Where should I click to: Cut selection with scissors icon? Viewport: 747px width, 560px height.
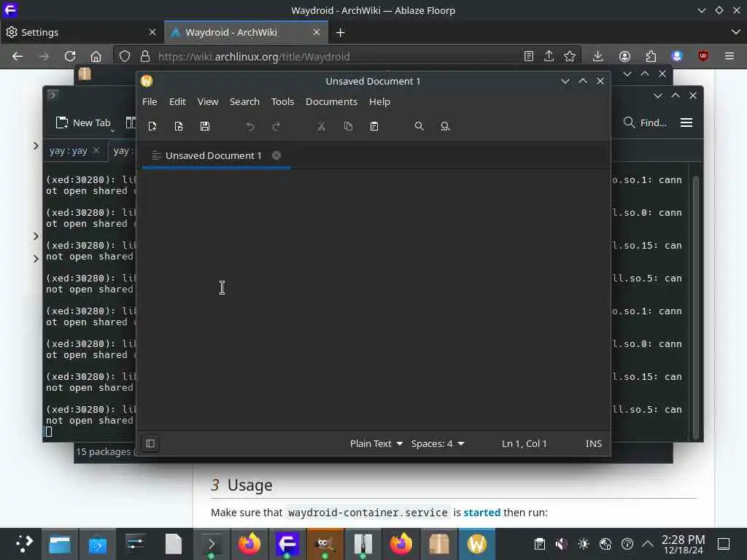coord(322,126)
